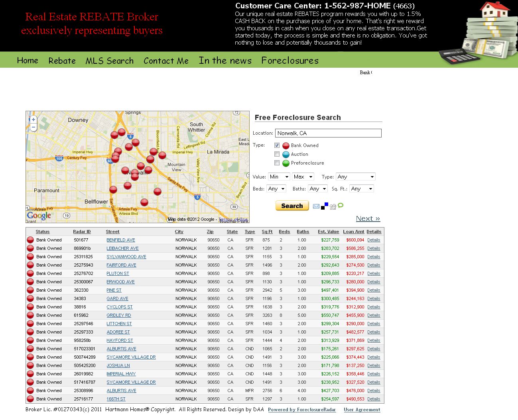Open the Sq. Ft. dropdown
Viewport: 518px width, 420px height.
(362, 189)
